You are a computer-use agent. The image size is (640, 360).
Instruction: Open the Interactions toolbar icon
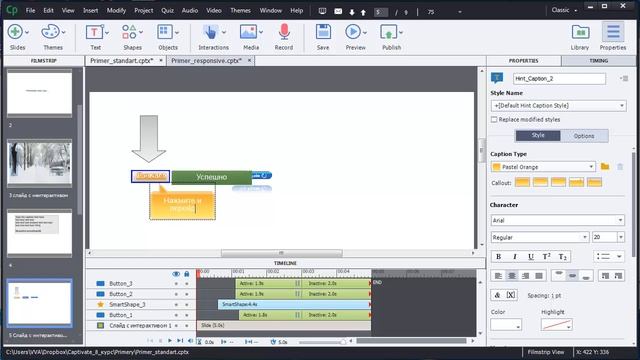(x=210, y=32)
